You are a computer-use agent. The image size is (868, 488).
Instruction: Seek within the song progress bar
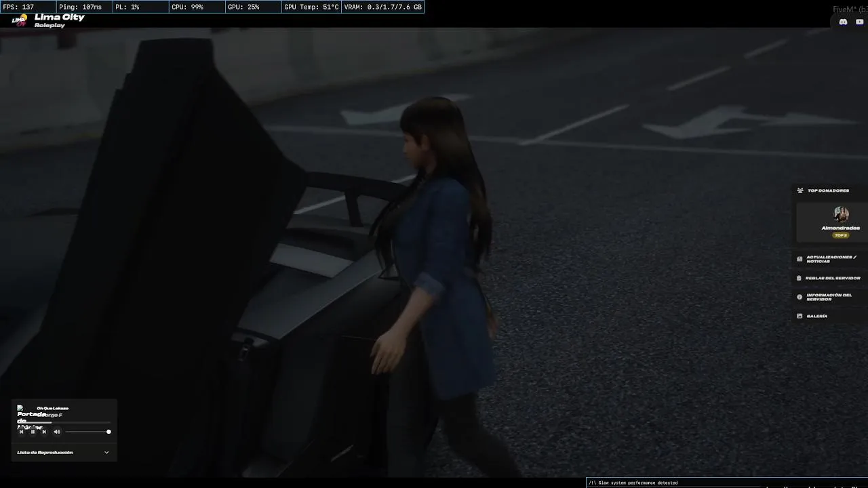[x=64, y=422]
